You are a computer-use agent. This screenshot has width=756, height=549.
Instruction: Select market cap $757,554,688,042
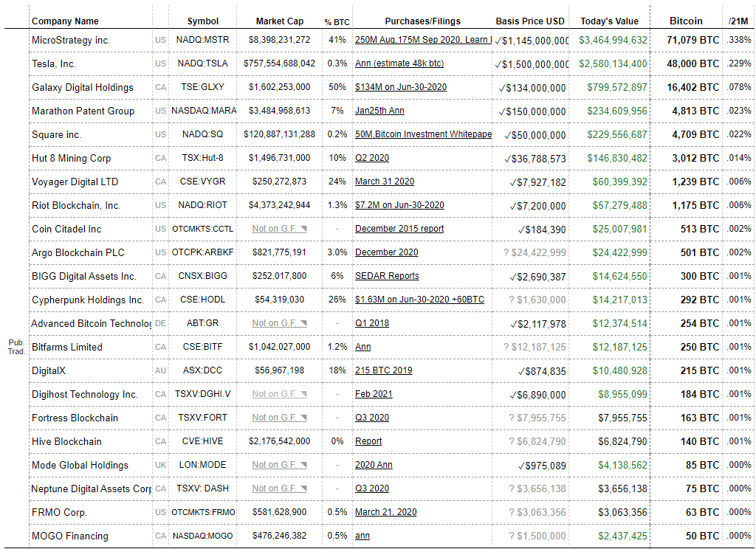[279, 63]
